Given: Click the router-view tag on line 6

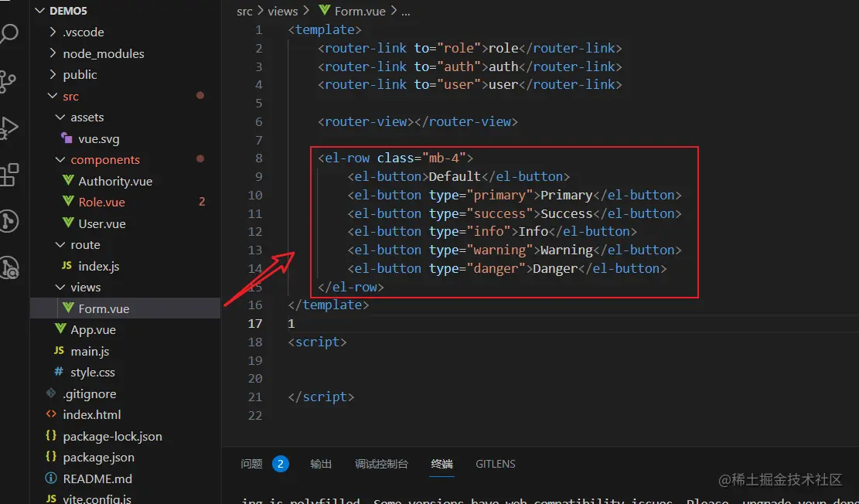Looking at the screenshot, I should (366, 121).
